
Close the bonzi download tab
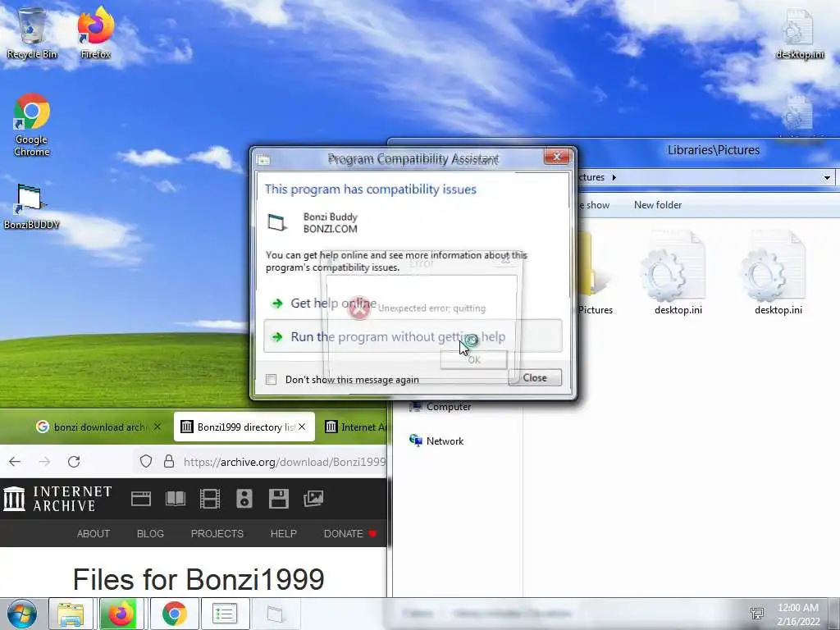[157, 427]
